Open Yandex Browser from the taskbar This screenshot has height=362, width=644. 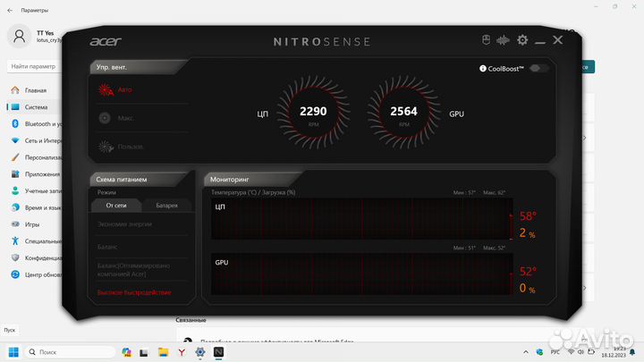click(x=182, y=352)
